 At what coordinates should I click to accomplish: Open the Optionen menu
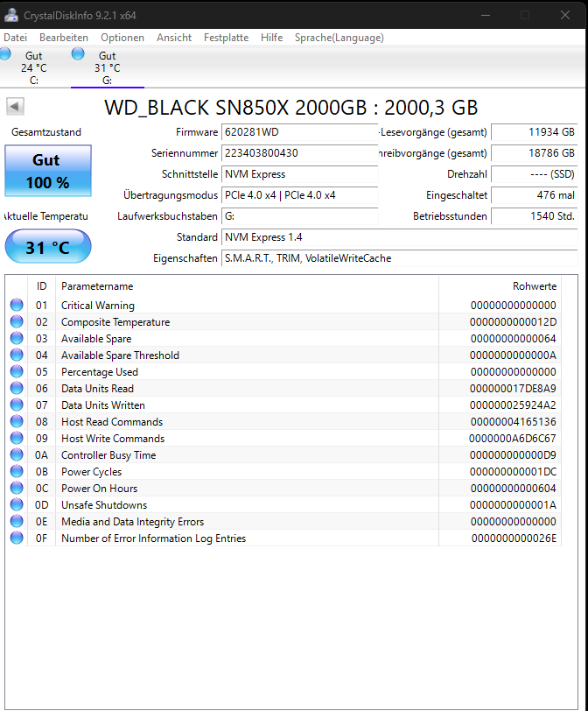pyautogui.click(x=122, y=38)
